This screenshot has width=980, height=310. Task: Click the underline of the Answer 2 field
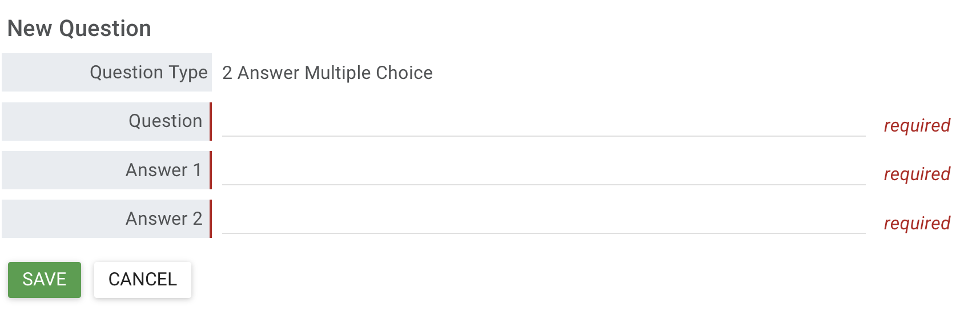(543, 233)
